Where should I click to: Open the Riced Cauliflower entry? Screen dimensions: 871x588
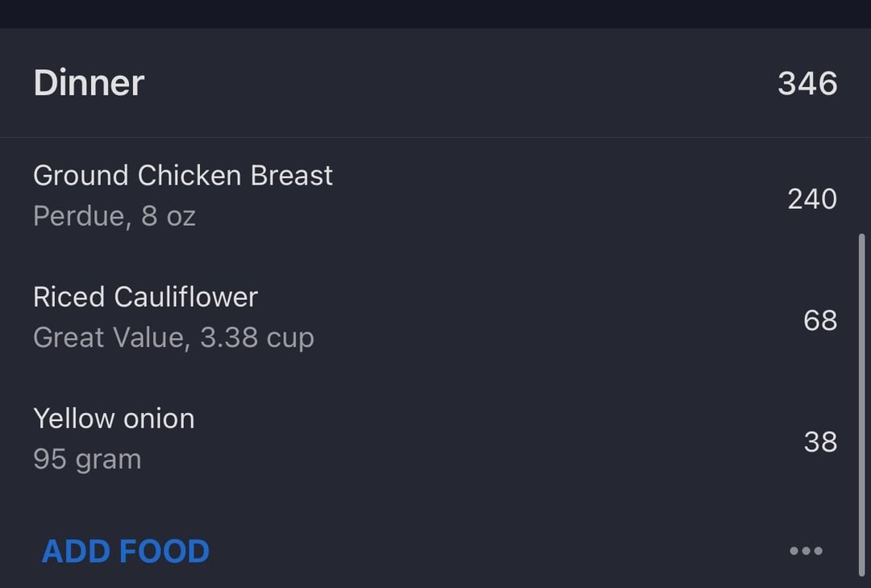pyautogui.click(x=145, y=297)
